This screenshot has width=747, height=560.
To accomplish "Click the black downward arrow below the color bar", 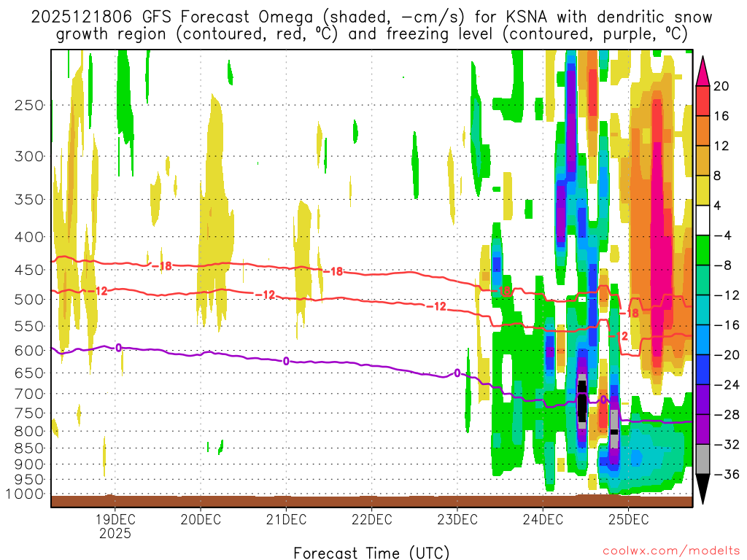I will (x=703, y=489).
